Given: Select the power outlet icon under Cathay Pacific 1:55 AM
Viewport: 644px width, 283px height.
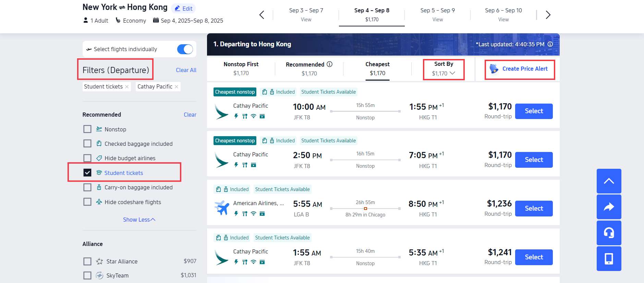Looking at the screenshot, I should (x=236, y=261).
